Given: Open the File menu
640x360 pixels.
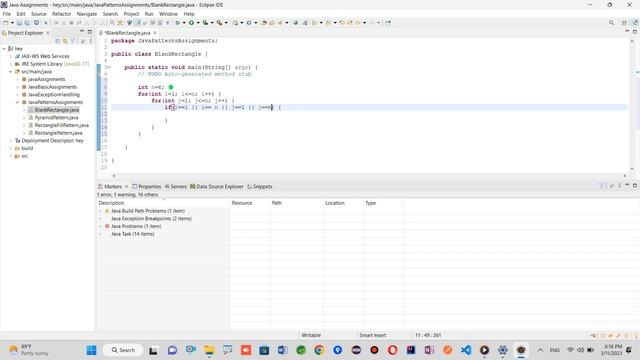Looking at the screenshot, I should (x=7, y=14).
